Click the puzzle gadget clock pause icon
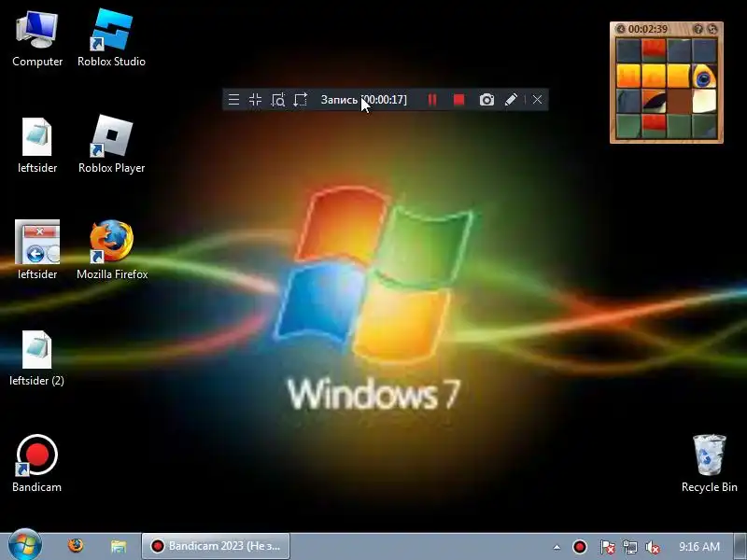Viewport: 747px width, 560px height. pyautogui.click(x=620, y=29)
